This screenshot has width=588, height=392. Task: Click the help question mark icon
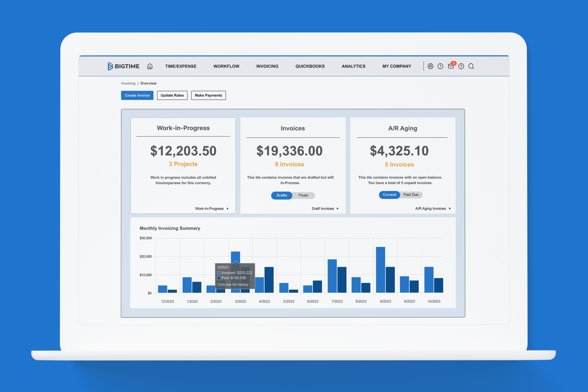[461, 66]
